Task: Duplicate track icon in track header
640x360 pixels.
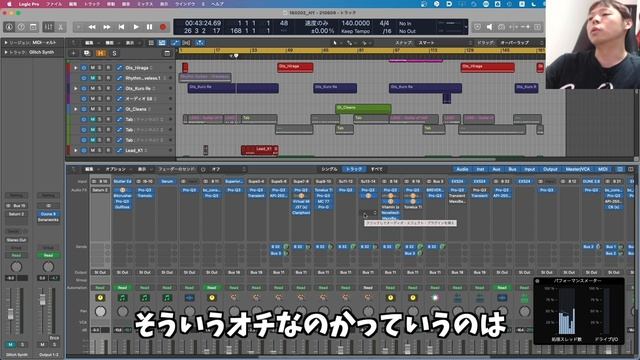Action: (x=87, y=53)
